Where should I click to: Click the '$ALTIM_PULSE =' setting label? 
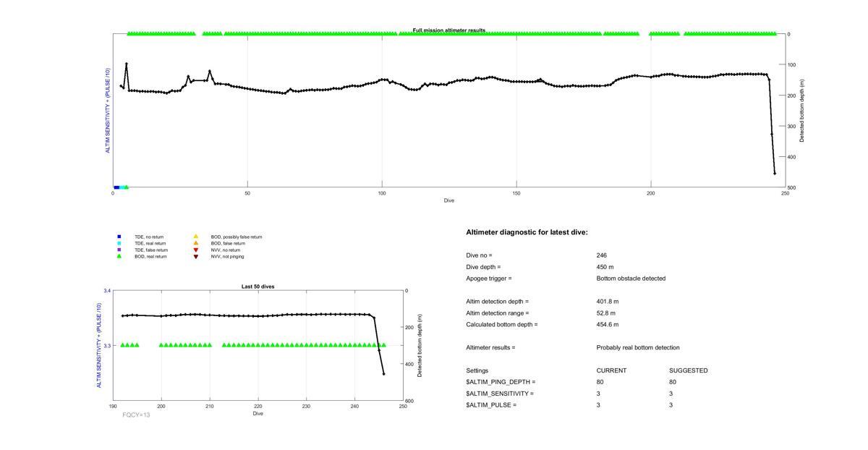(x=492, y=405)
